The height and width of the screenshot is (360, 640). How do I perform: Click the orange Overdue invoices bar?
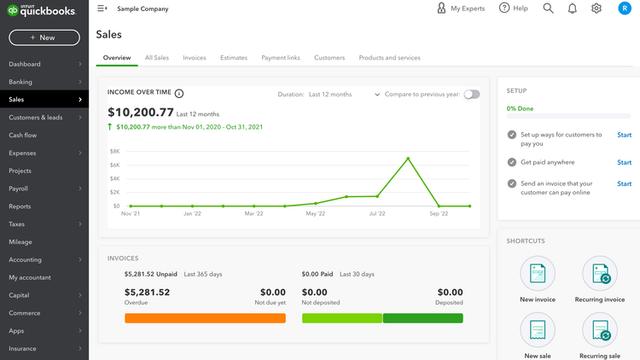(x=205, y=318)
